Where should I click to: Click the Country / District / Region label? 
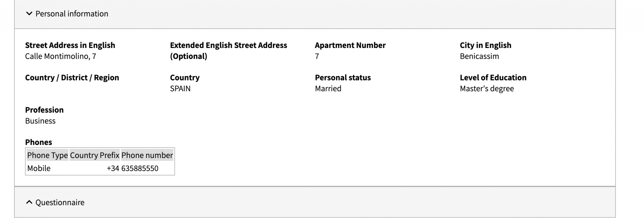click(72, 78)
